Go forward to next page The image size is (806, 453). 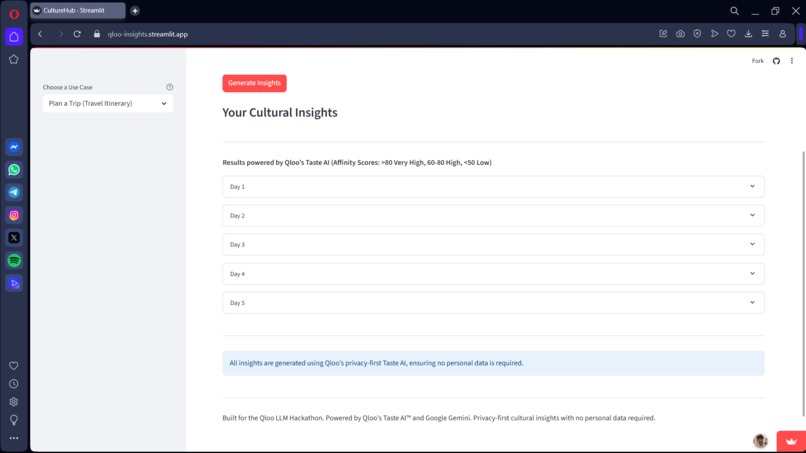click(x=60, y=34)
